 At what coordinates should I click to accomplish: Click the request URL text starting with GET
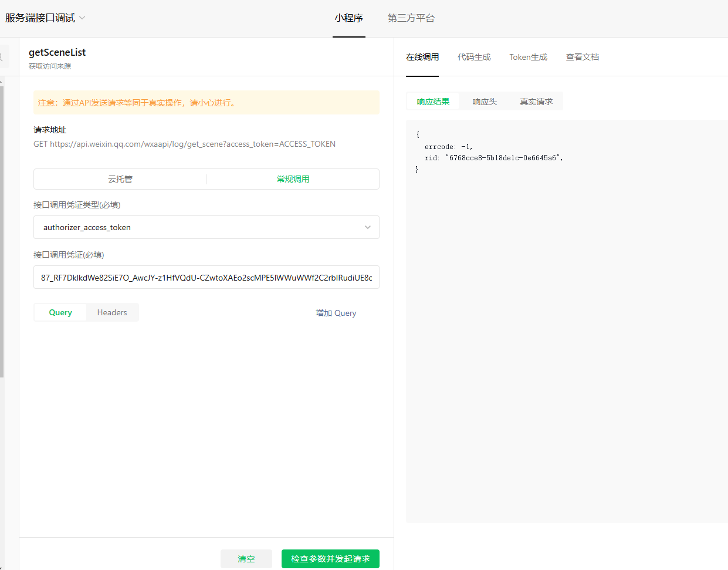point(184,144)
